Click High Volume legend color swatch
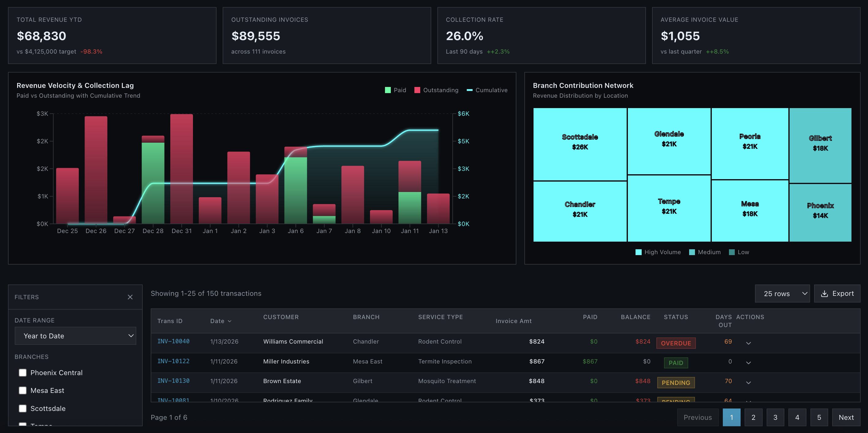This screenshot has width=868, height=433. tap(638, 252)
